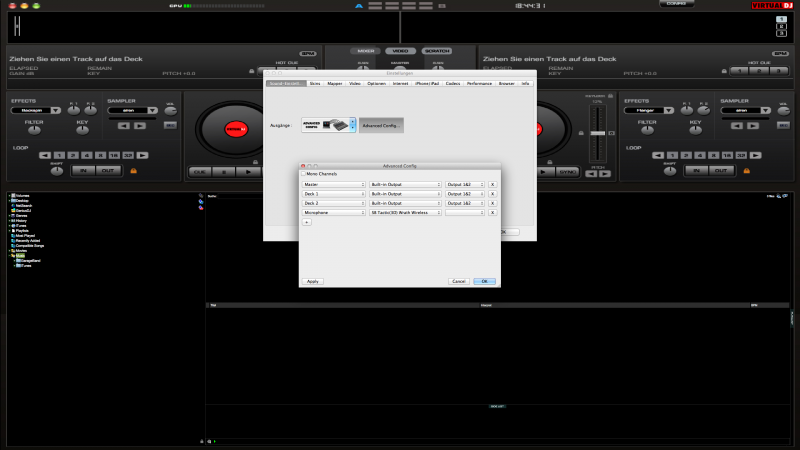This screenshot has width=800, height=450.
Task: Click the left deck FILTER knob
Action: click(x=34, y=130)
